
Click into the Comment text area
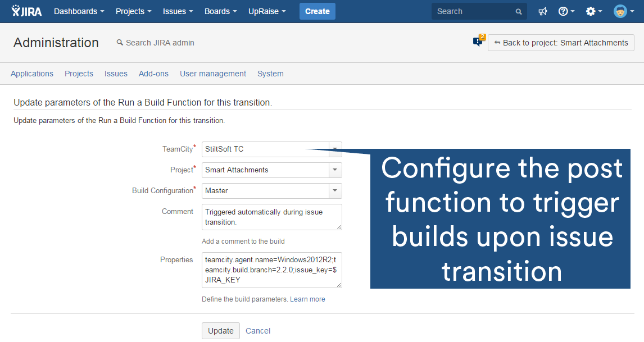pos(271,217)
